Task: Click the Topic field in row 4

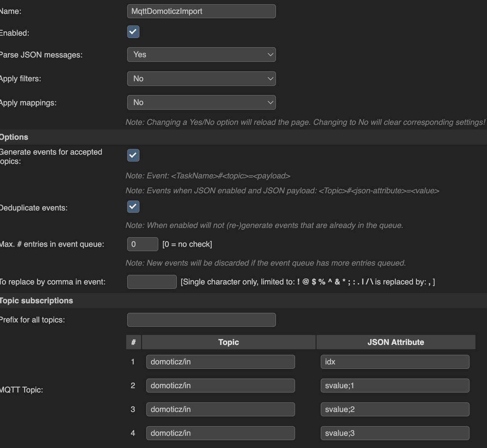Action: point(220,433)
